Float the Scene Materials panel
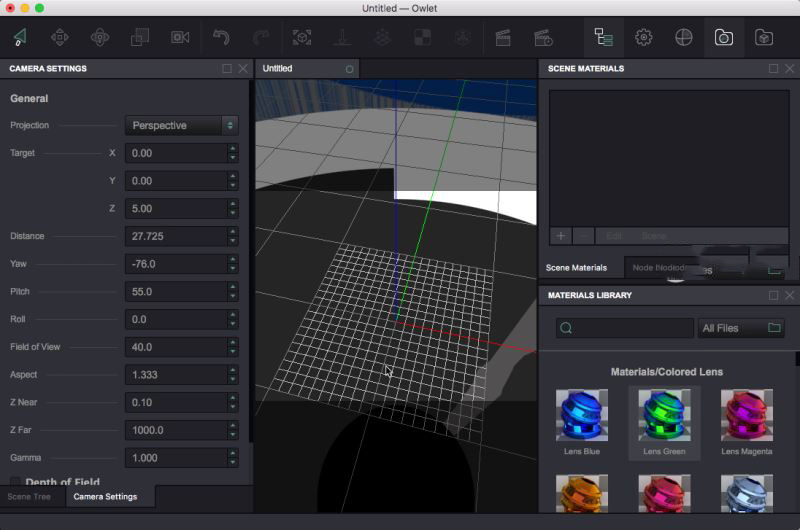The height and width of the screenshot is (530, 800). coord(773,68)
